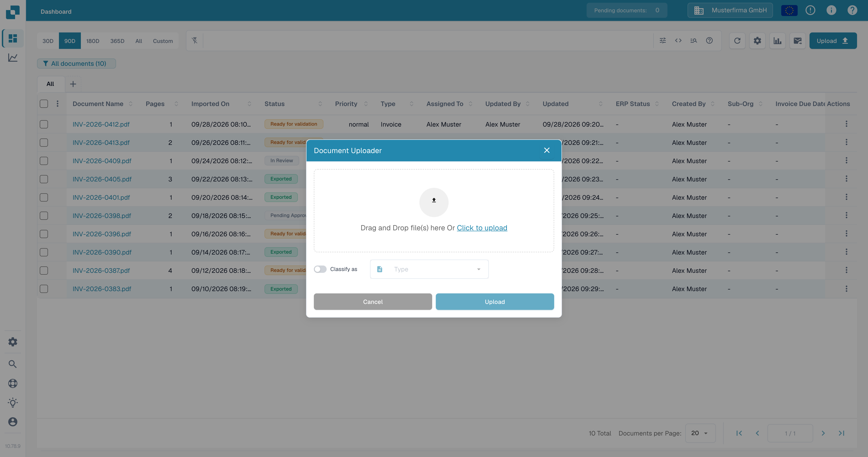Viewport: 868px width, 457px height.
Task: Sort by Document Name column arrows
Action: 131,104
